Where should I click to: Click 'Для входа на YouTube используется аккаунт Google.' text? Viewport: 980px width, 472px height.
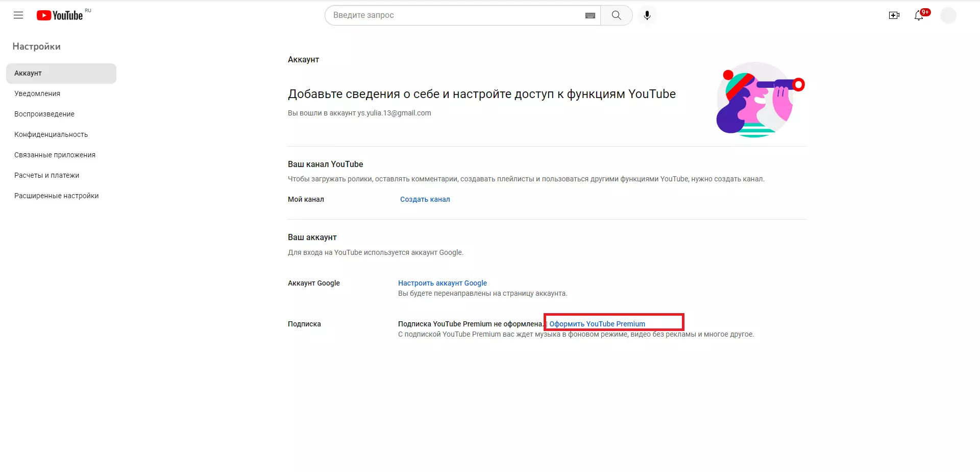pyautogui.click(x=376, y=252)
